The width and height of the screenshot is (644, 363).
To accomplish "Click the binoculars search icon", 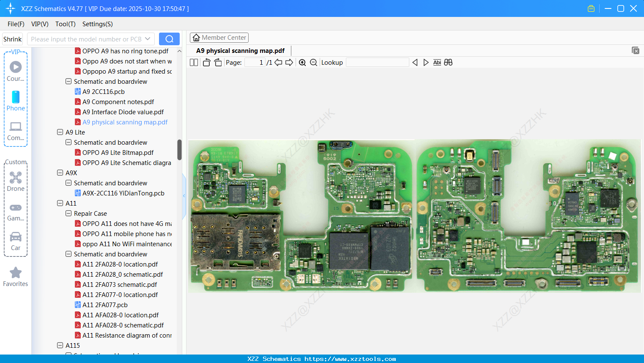I will click(x=448, y=63).
